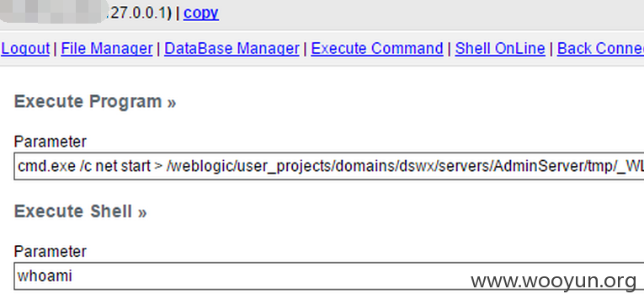The width and height of the screenshot is (644, 305).
Task: Open the File Manager page
Action: 107,49
